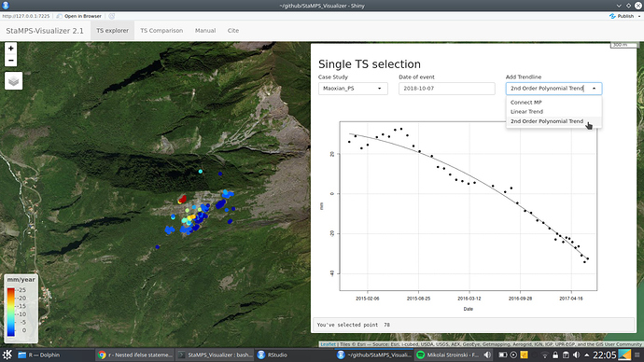Click the Leaflet attribution link

[328, 344]
